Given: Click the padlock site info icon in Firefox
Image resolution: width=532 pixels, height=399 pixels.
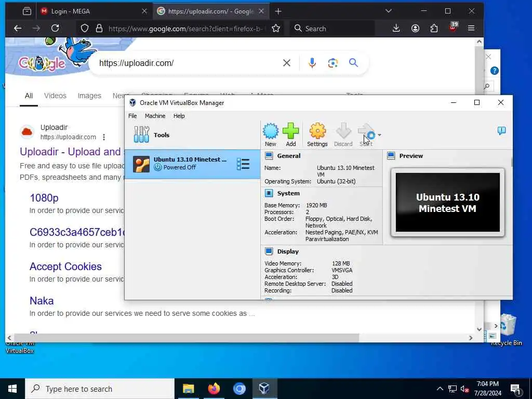Looking at the screenshot, I should coord(99,29).
